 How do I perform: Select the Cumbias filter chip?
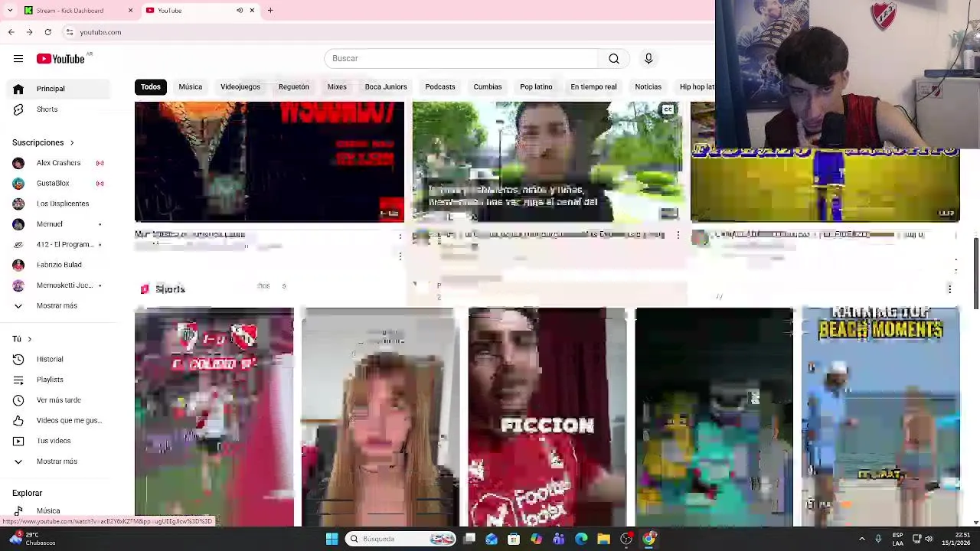click(x=488, y=87)
